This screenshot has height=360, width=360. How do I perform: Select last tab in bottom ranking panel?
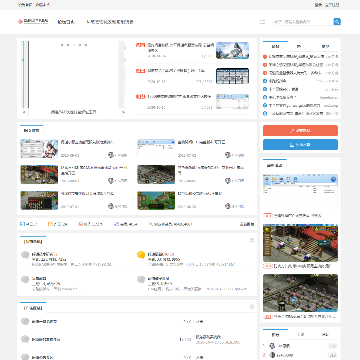[325, 335]
